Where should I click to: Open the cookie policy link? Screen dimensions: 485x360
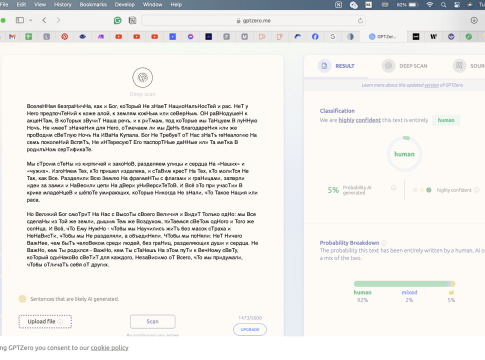pyautogui.click(x=110, y=348)
